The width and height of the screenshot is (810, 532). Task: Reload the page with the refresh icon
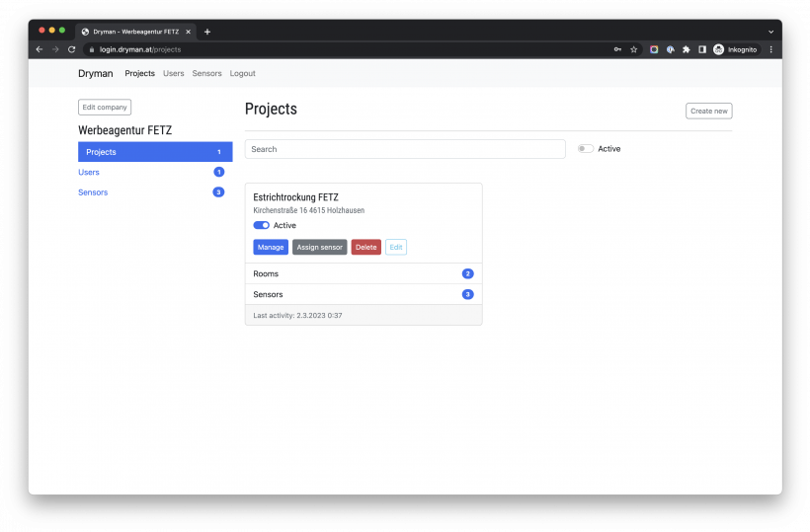coord(71,49)
